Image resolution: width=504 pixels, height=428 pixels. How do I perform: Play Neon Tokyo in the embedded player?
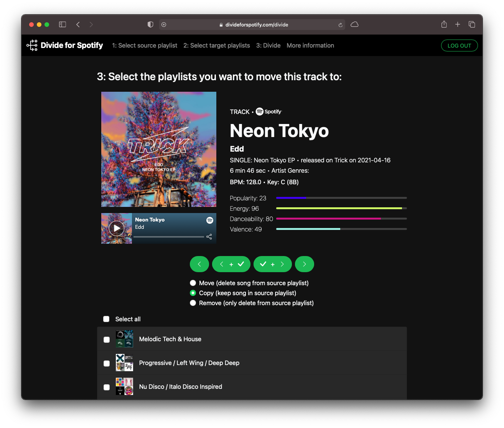click(x=117, y=228)
